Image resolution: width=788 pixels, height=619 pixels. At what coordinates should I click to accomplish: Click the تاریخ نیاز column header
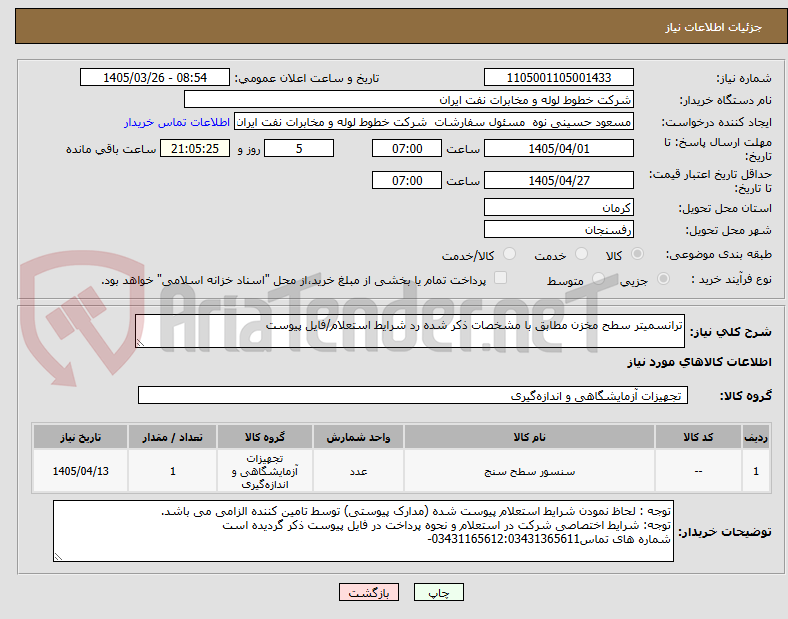80,437
